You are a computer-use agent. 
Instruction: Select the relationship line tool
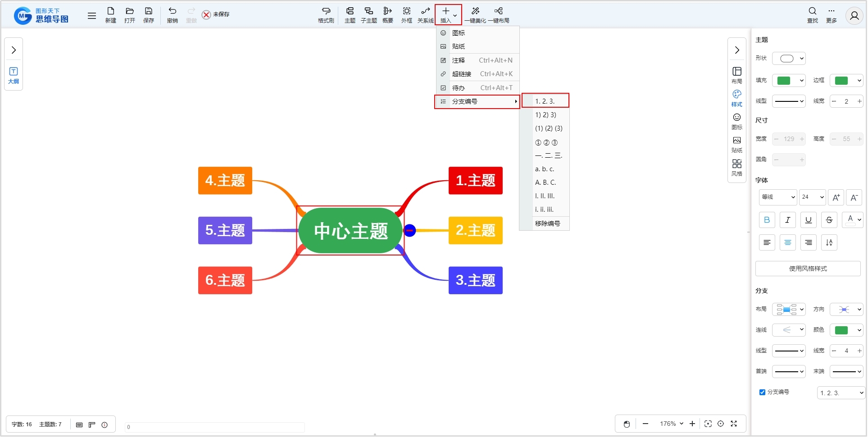(426, 15)
